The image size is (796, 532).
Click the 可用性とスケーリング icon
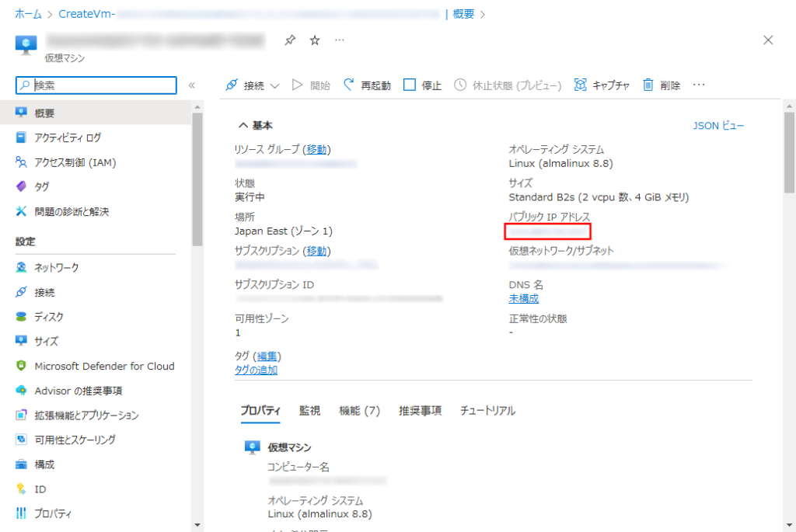pyautogui.click(x=21, y=440)
